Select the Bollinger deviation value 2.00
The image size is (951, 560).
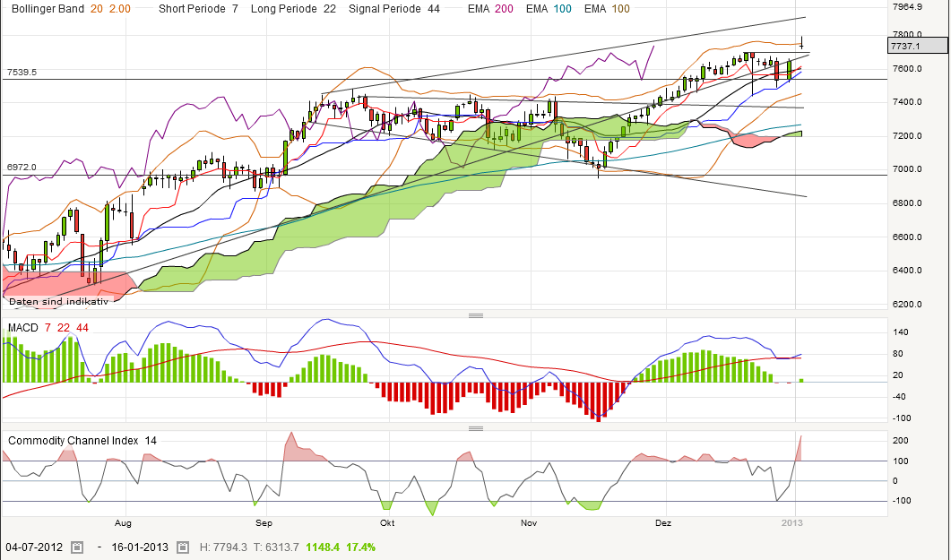pyautogui.click(x=119, y=9)
